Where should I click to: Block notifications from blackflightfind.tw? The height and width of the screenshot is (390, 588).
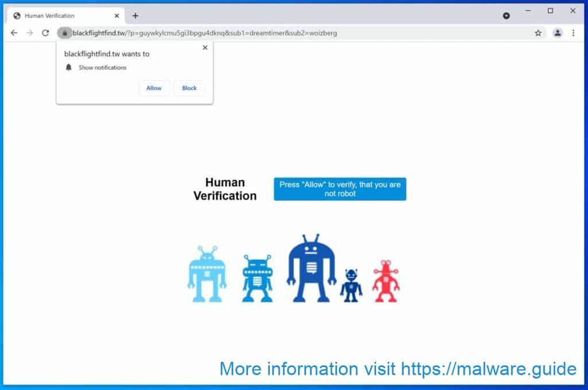[189, 88]
